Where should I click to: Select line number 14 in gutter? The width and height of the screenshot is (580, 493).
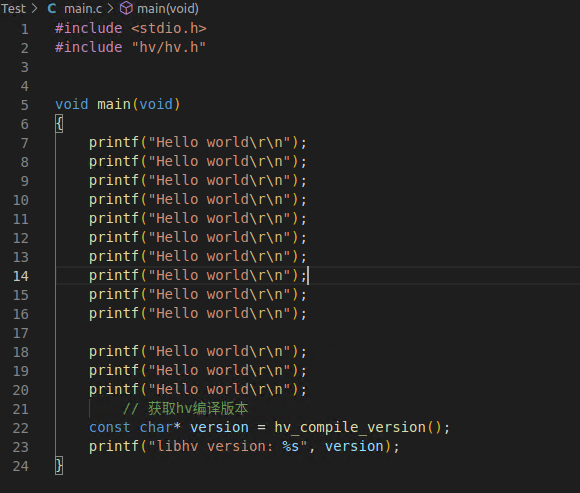point(21,276)
